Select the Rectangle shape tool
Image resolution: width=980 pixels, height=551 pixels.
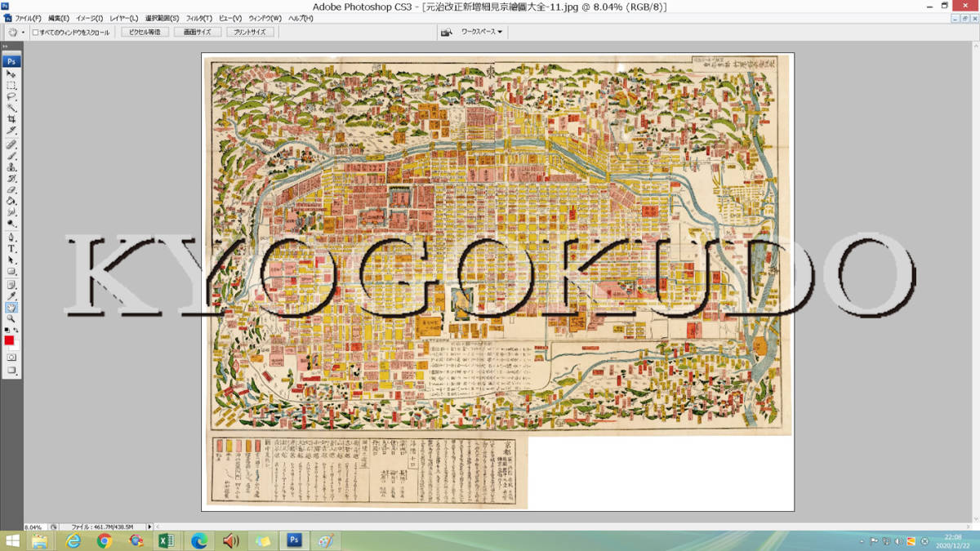11,272
